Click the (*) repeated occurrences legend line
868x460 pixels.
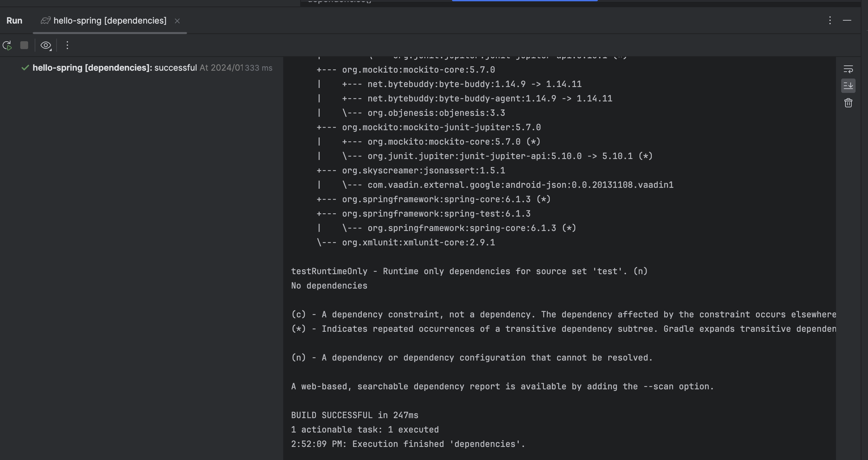coord(564,329)
